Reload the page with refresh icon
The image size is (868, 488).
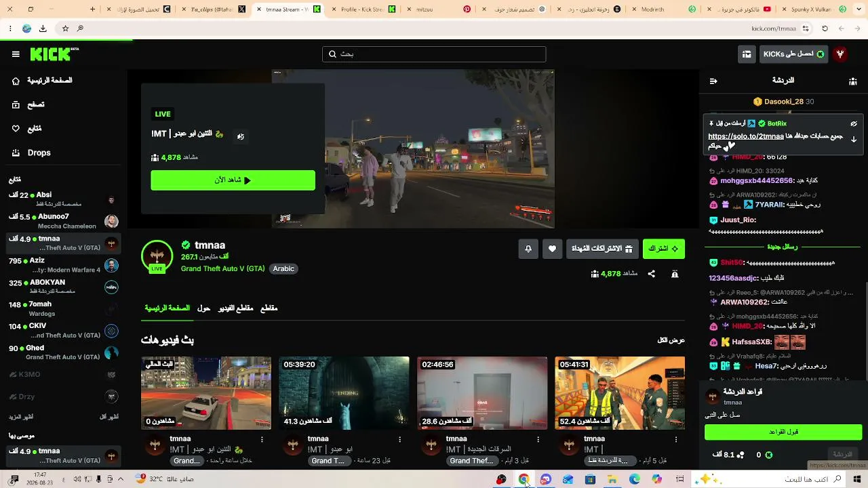[825, 28]
